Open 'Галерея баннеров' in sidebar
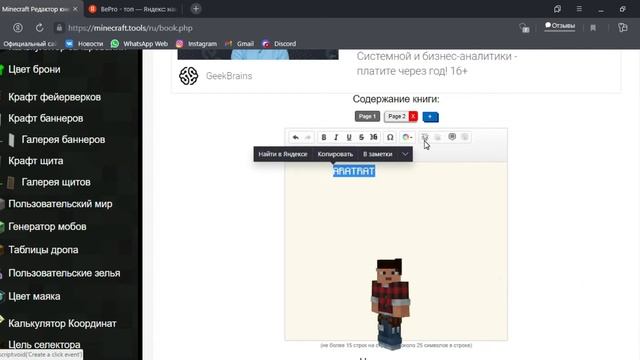The image size is (640, 360). click(x=63, y=140)
